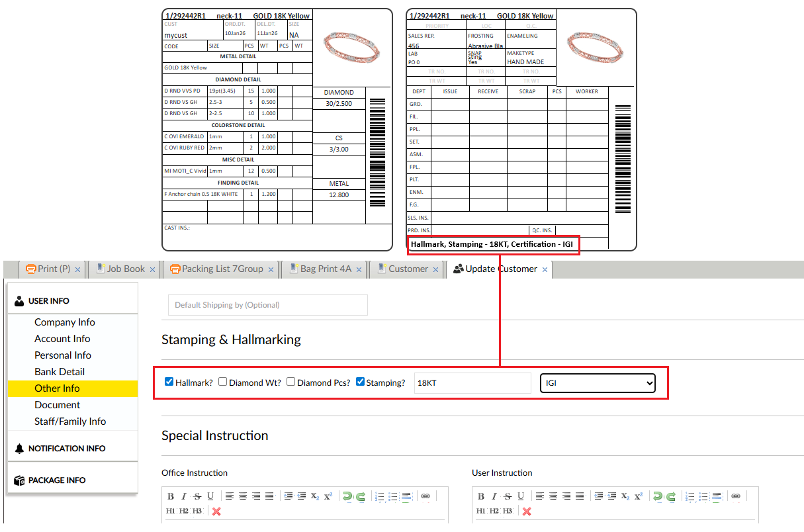Tick the Diamond Pcs? checkbox
This screenshot has height=532, width=804.
click(x=291, y=382)
